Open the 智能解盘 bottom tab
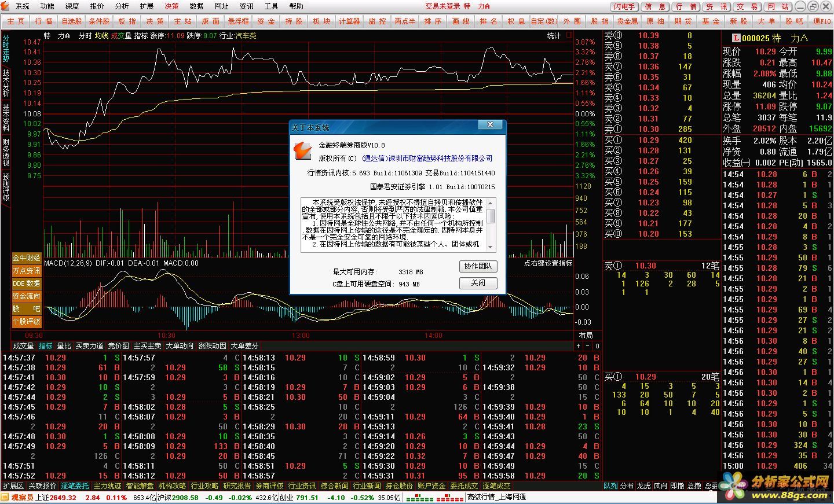 pyautogui.click(x=140, y=486)
